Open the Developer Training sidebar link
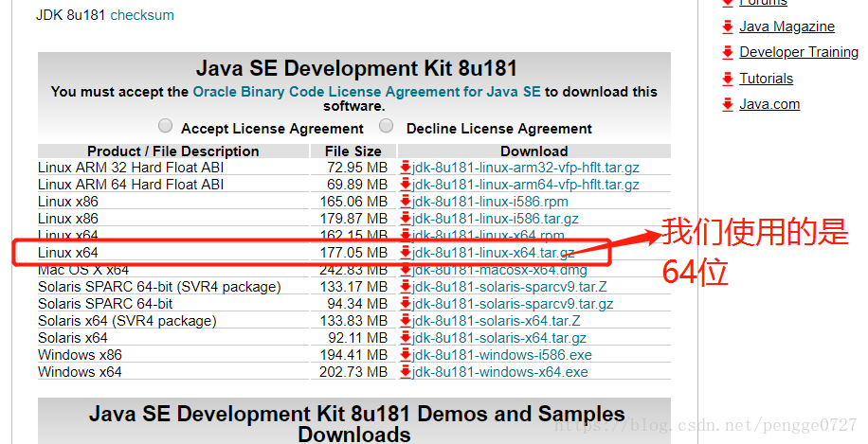The image size is (868, 444). pos(799,52)
